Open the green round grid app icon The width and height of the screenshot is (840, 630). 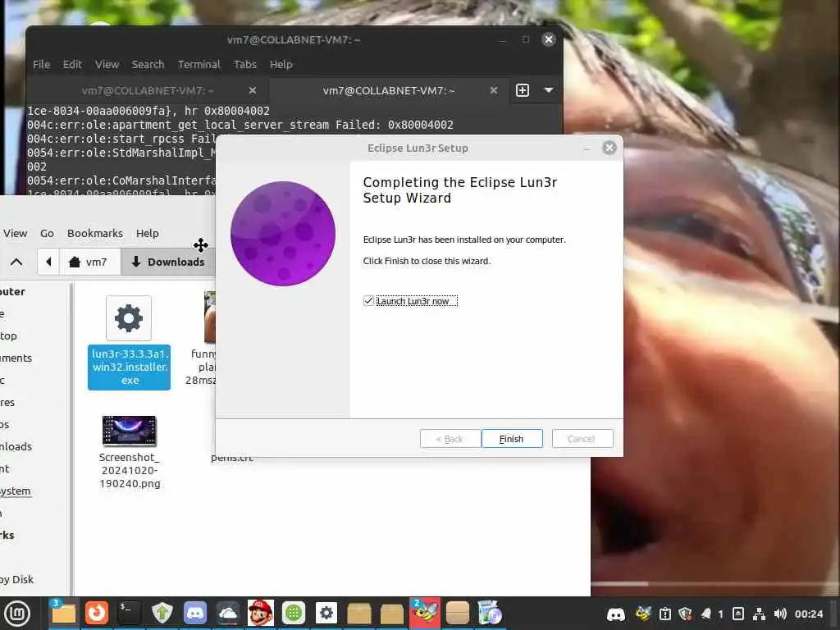point(294,614)
